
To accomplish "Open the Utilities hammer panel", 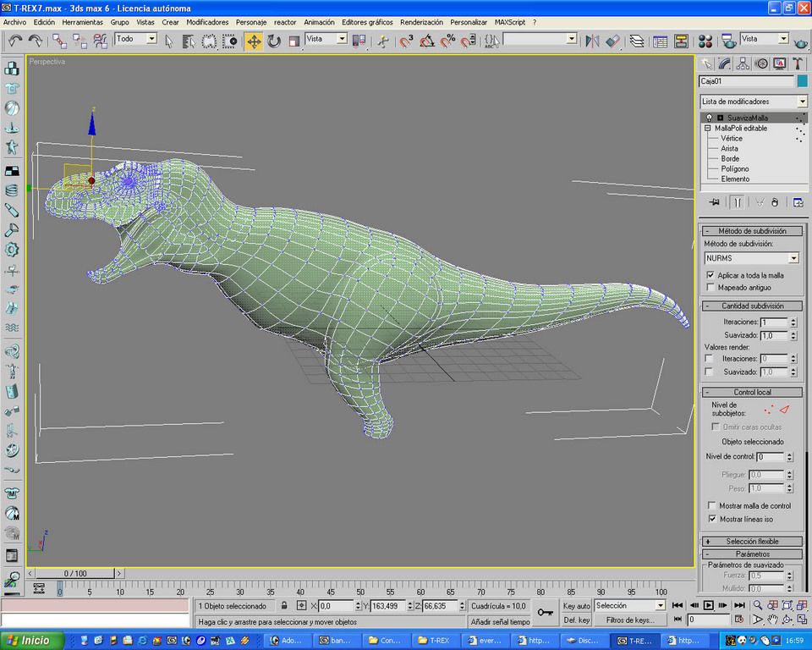I will (796, 63).
